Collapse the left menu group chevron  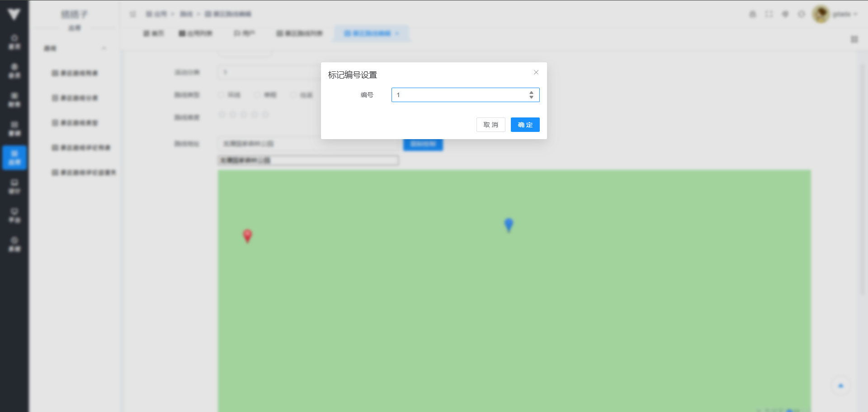[104, 48]
